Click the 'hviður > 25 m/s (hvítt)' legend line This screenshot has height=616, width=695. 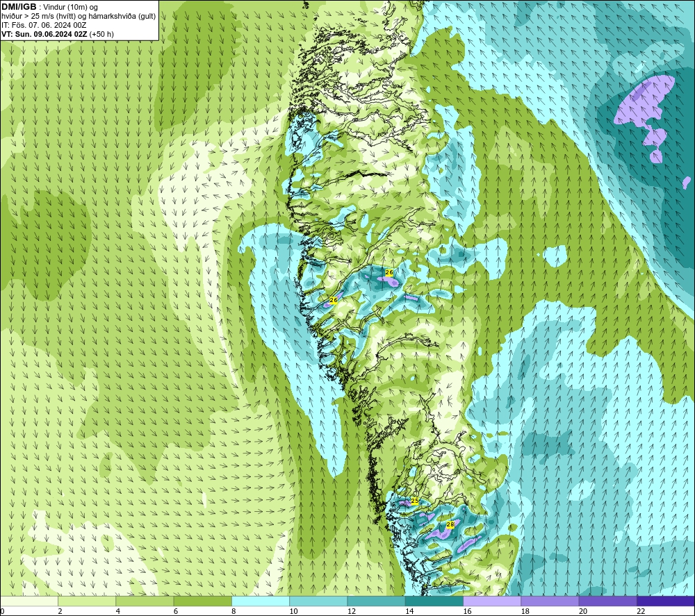38,16
